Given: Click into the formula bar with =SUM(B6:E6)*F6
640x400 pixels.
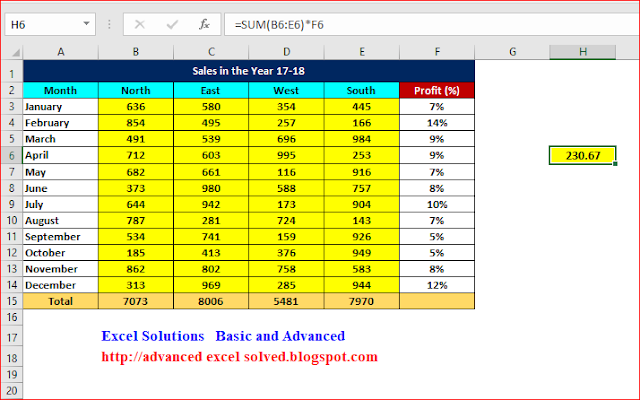Looking at the screenshot, I should (431, 24).
